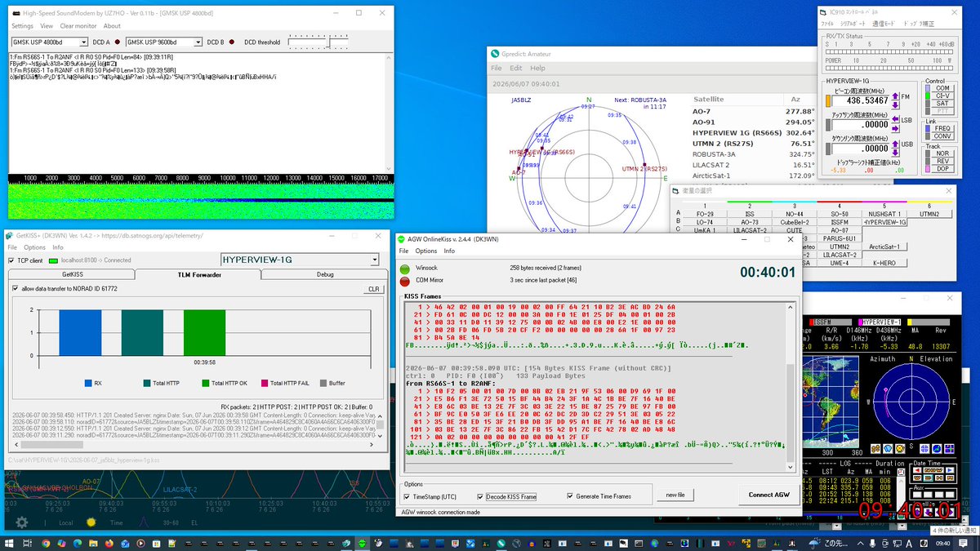The height and width of the screenshot is (551, 980).
Task: Select the NUSHSAT 1 satellite button
Action: [x=884, y=214]
